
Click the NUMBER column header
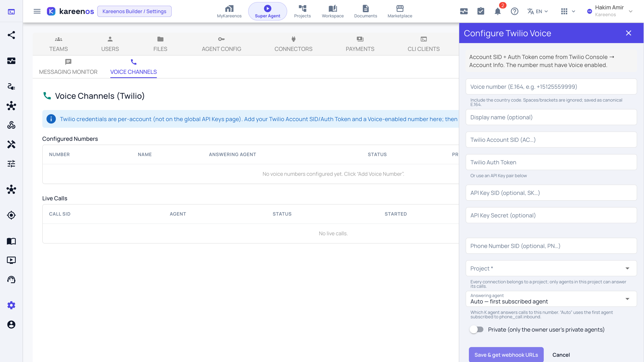click(x=59, y=154)
